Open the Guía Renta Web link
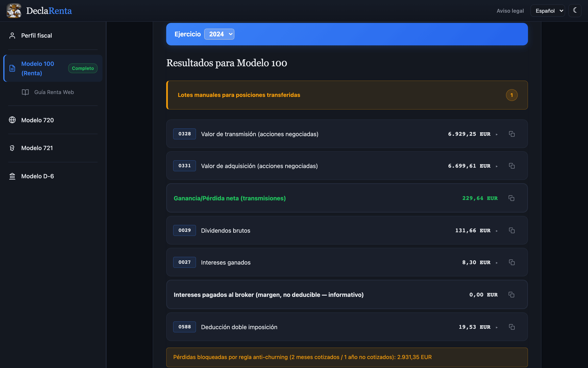This screenshot has width=588, height=368. [x=54, y=92]
